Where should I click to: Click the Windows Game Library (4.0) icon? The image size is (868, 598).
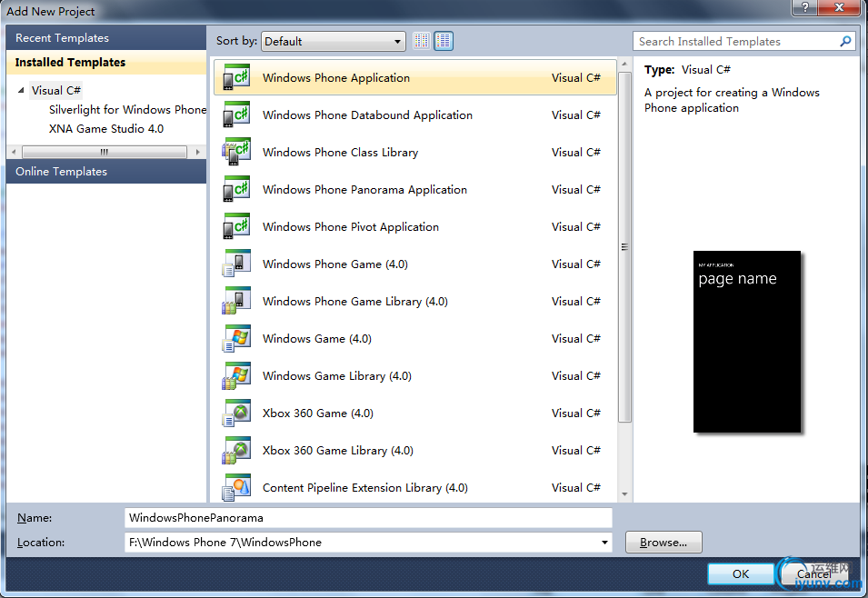click(236, 375)
